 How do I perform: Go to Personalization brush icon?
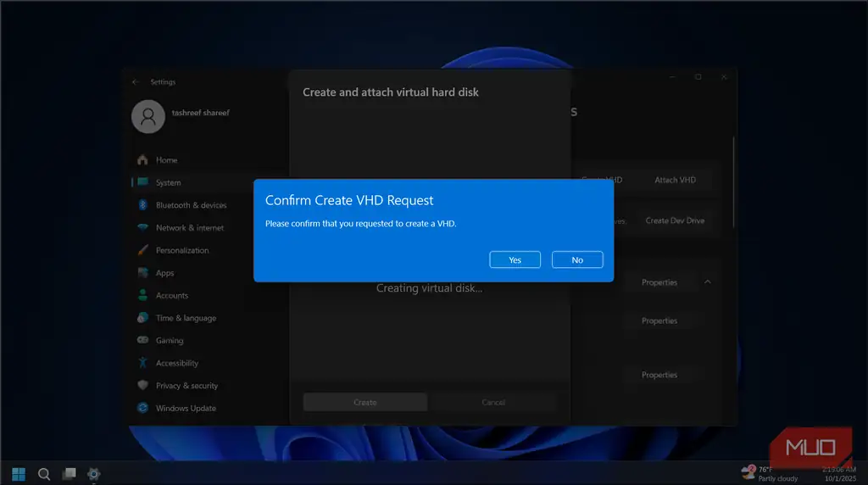(142, 250)
